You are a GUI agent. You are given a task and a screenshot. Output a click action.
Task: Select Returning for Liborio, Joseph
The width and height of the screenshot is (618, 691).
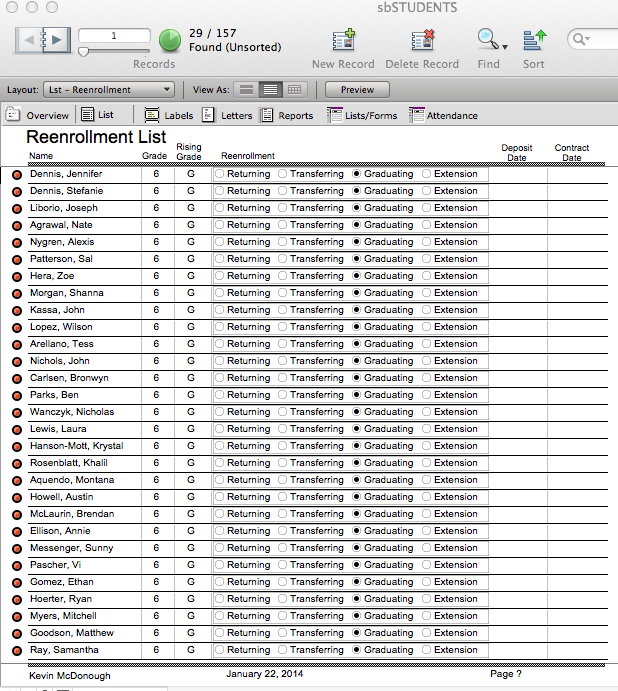point(220,208)
